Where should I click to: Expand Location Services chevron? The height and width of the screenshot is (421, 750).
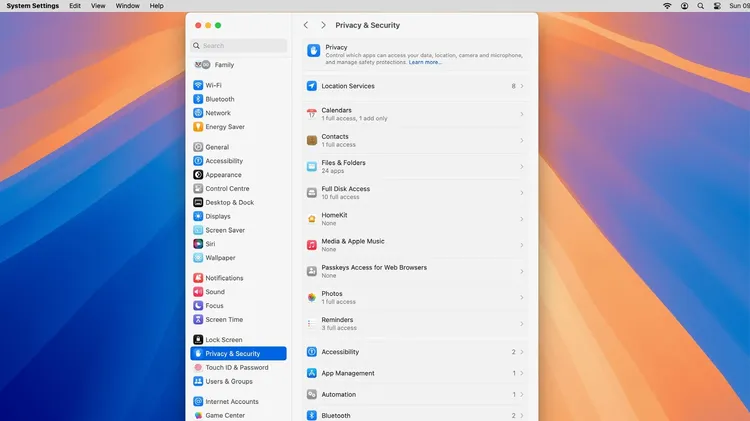[x=522, y=86]
